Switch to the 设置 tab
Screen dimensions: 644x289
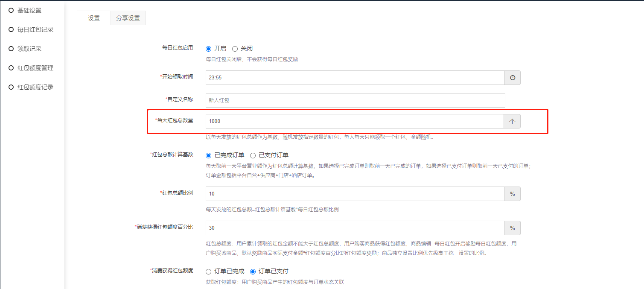coord(94,18)
